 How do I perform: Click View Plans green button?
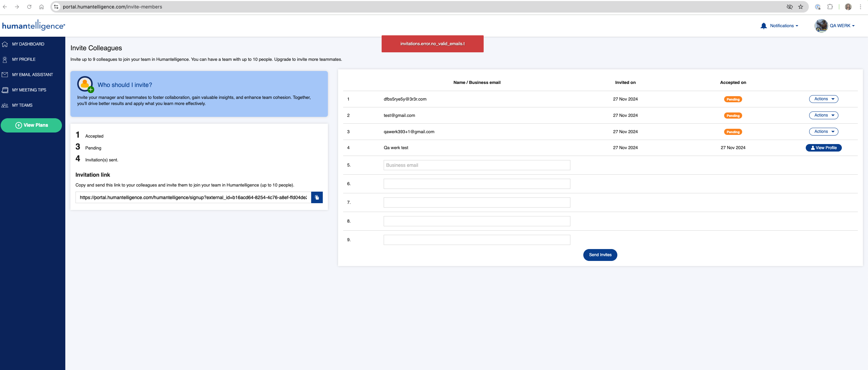[x=31, y=125]
